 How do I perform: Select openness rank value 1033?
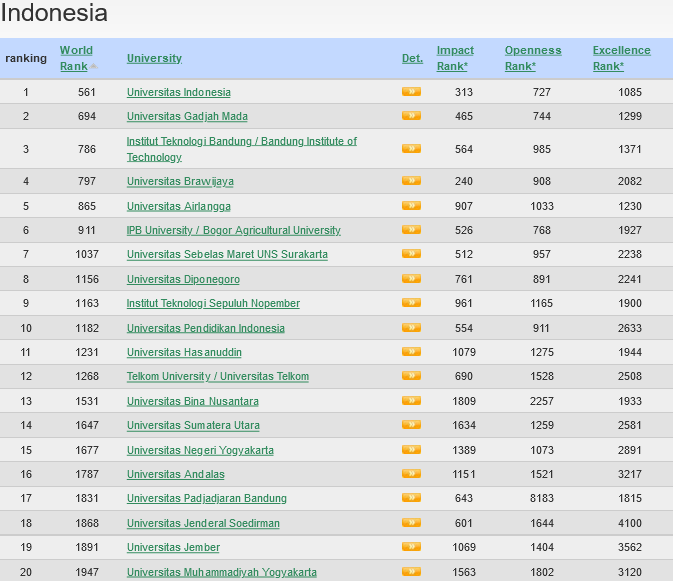[x=542, y=206]
